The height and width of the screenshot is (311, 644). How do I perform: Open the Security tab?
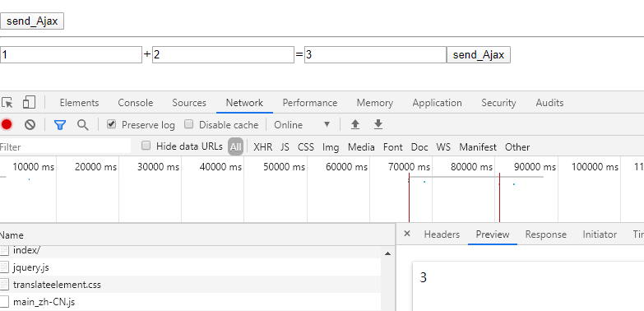[x=498, y=103]
